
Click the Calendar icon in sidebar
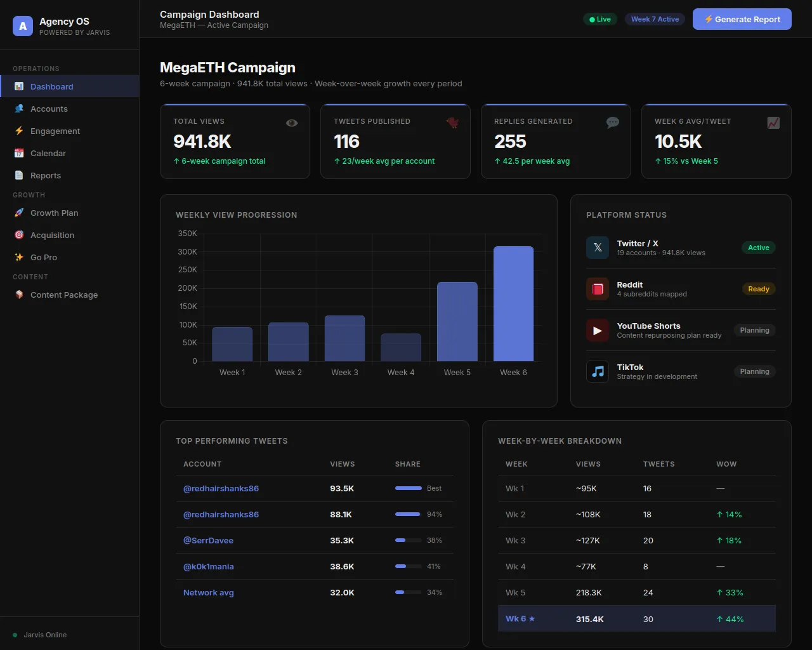(x=19, y=153)
